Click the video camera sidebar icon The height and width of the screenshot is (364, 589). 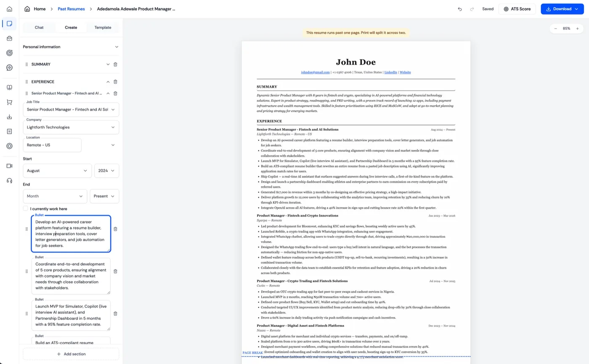9,166
